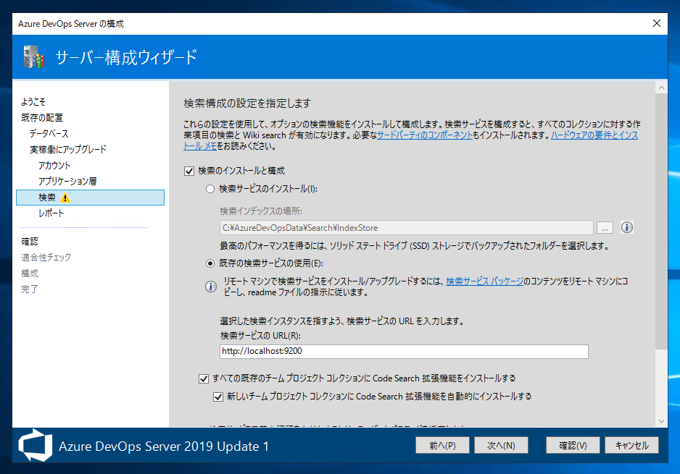Click the 前へ(P) button
Image resolution: width=680 pixels, height=474 pixels.
tap(442, 445)
